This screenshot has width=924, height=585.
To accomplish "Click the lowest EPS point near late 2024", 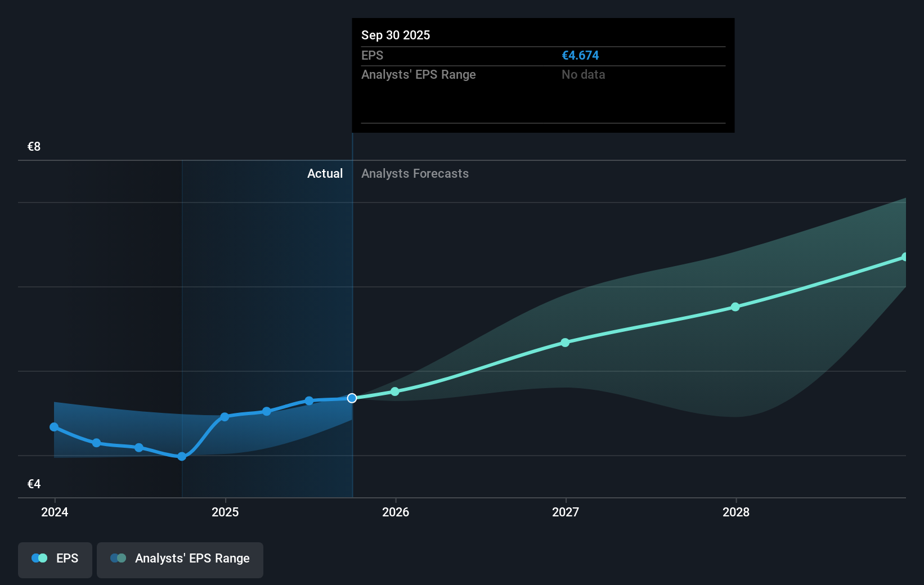I will [x=182, y=456].
